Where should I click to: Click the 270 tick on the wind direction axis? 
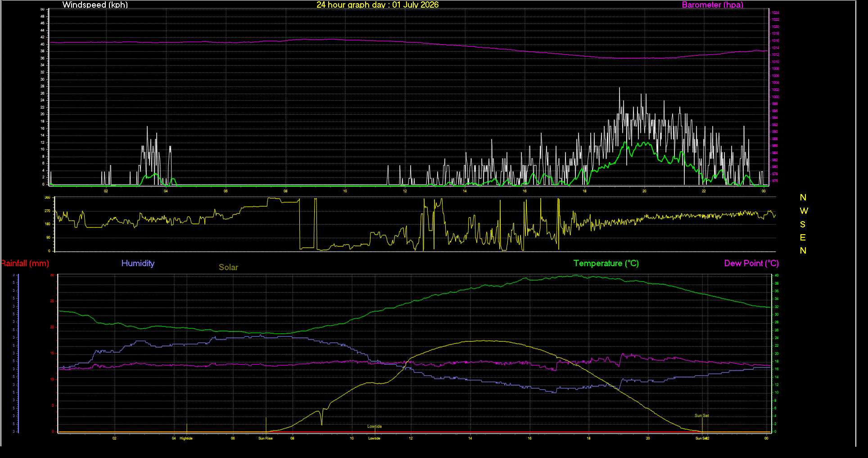click(47, 211)
